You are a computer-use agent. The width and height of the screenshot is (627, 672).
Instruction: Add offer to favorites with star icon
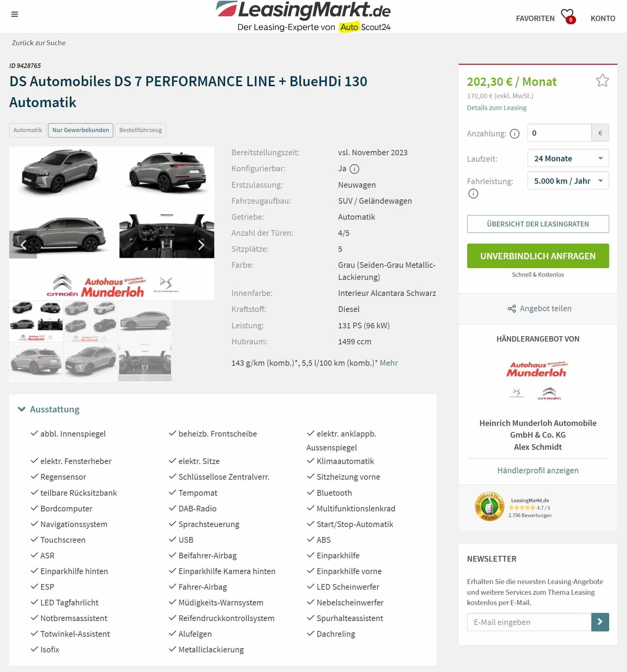pyautogui.click(x=602, y=80)
